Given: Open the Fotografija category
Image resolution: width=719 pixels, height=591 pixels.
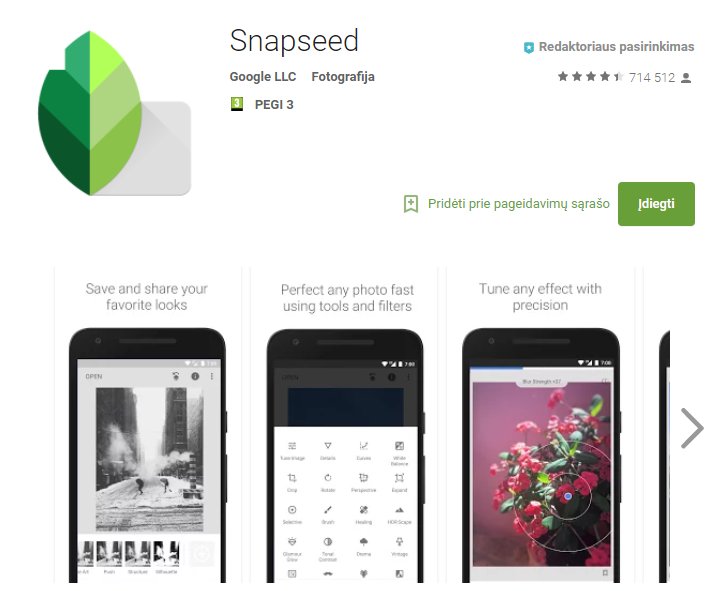Looking at the screenshot, I should point(343,77).
